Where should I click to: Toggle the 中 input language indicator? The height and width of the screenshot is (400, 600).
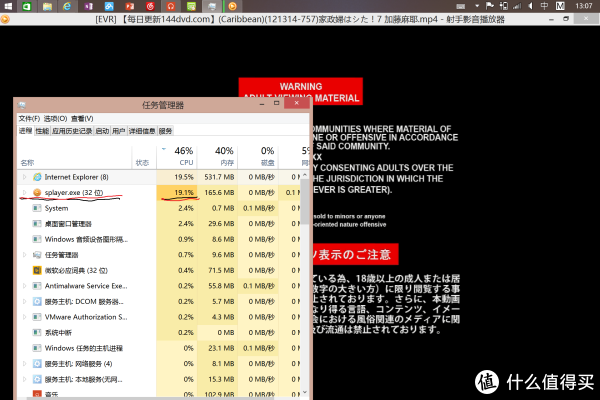(544, 6)
